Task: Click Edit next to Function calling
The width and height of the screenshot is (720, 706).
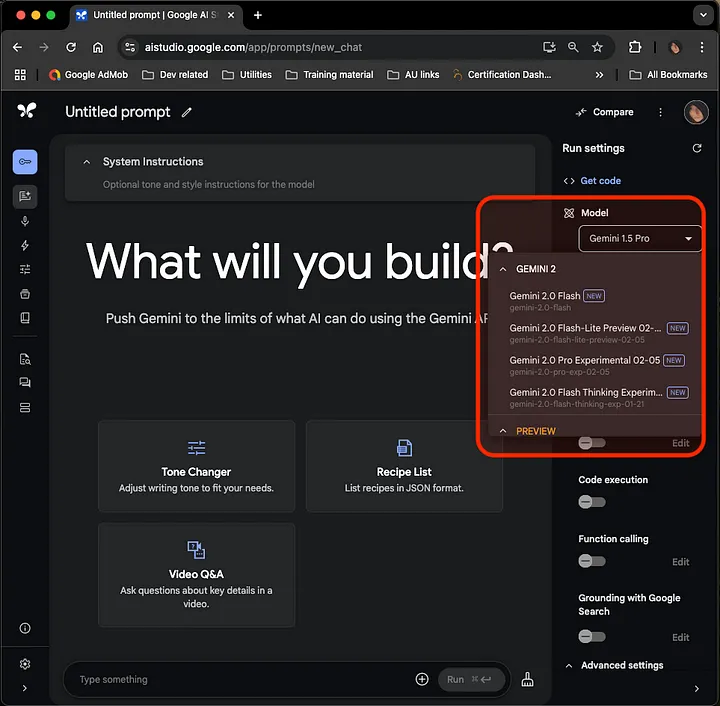Action: [x=681, y=562]
